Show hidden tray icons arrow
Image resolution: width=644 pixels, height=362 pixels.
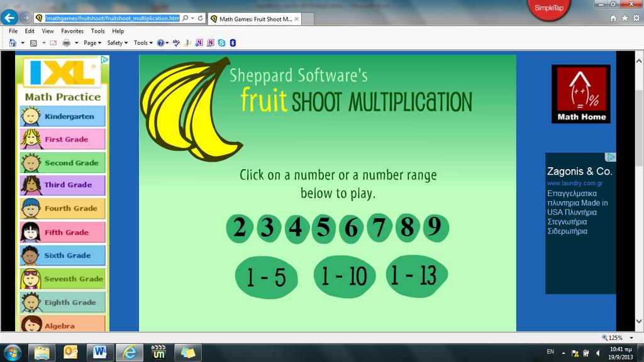(x=563, y=353)
